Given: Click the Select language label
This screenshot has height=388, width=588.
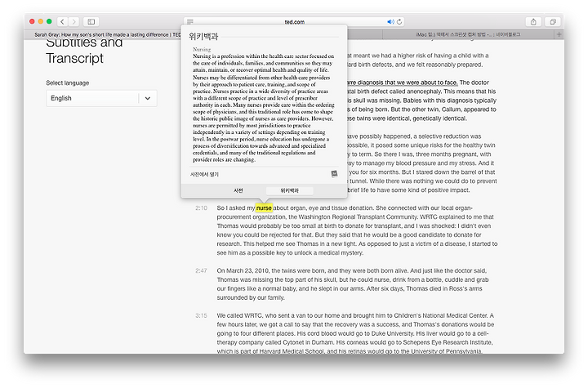Looking at the screenshot, I should [x=68, y=83].
